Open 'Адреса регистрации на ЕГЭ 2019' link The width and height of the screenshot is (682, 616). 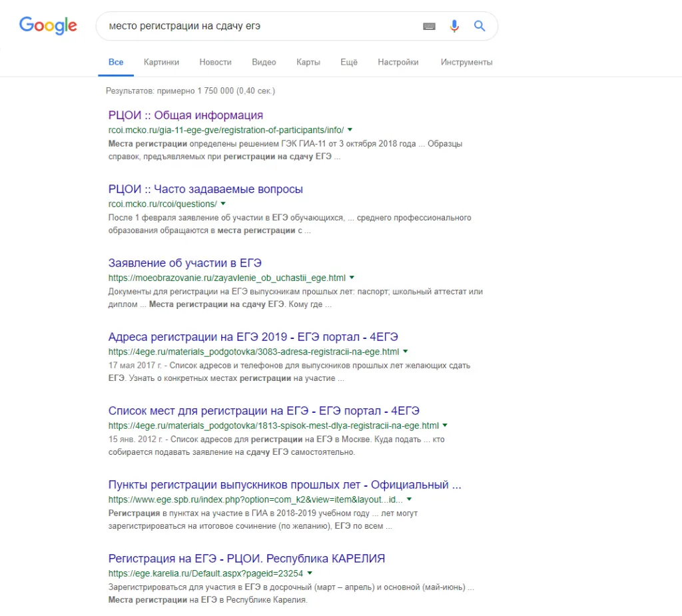tap(253, 337)
